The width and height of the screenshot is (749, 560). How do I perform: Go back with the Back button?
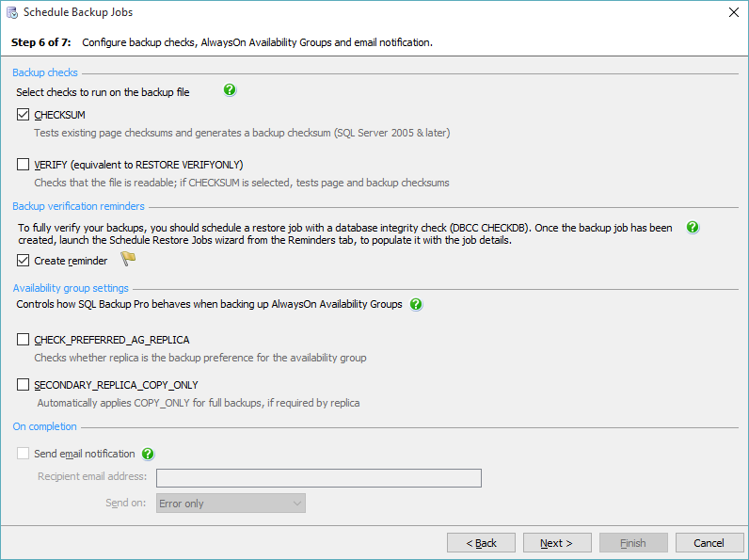pyautogui.click(x=481, y=543)
